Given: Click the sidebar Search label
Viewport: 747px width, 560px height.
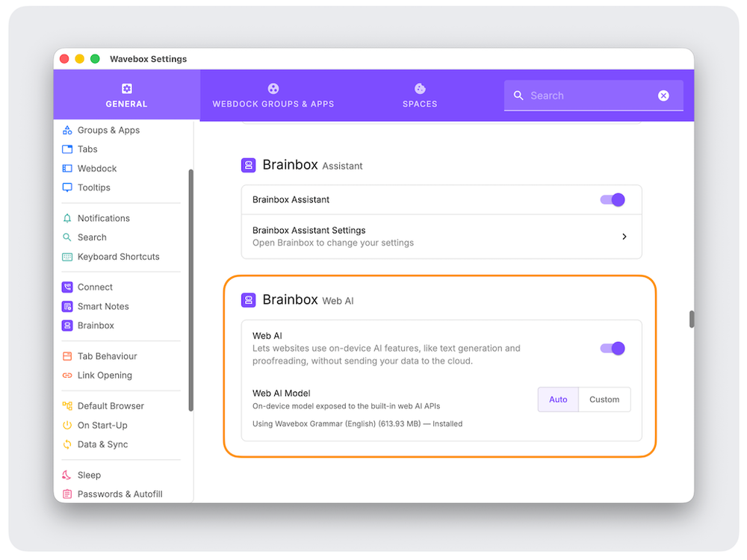Looking at the screenshot, I should coord(92,237).
